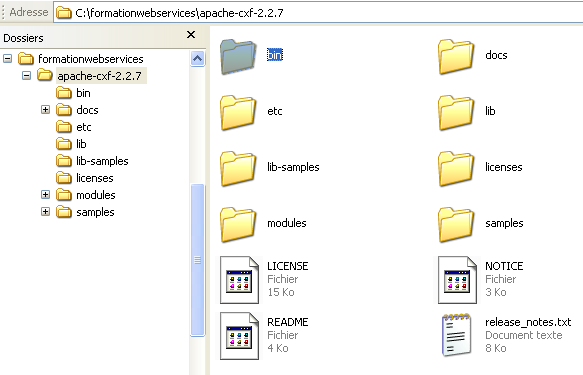
Task: Select the bin label in folder tree
Action: 83,93
